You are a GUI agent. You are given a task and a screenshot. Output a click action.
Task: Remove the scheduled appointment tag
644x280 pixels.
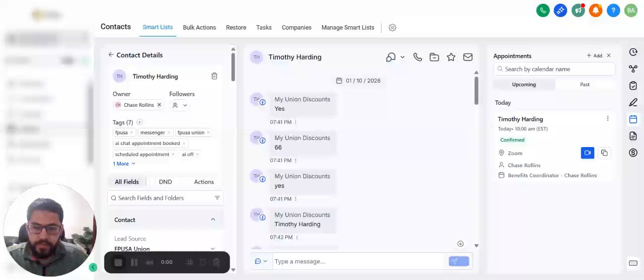click(173, 155)
